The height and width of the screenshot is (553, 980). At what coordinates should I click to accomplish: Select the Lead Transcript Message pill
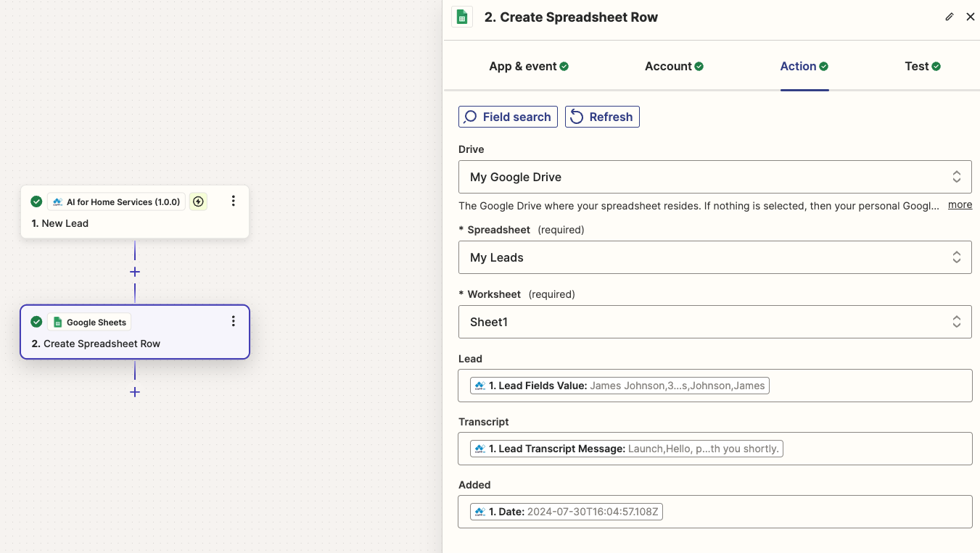click(x=627, y=449)
